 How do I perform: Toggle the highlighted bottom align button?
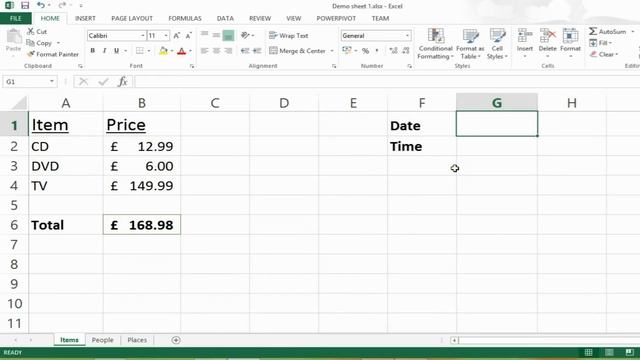pyautogui.click(x=228, y=36)
